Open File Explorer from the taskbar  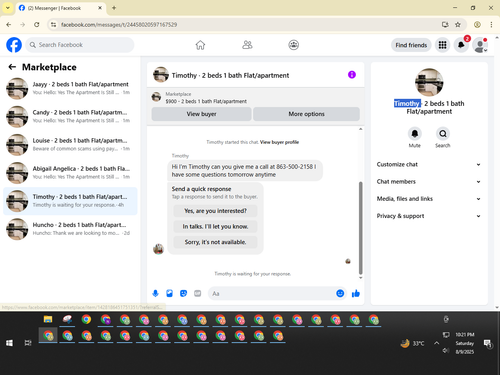(48, 319)
